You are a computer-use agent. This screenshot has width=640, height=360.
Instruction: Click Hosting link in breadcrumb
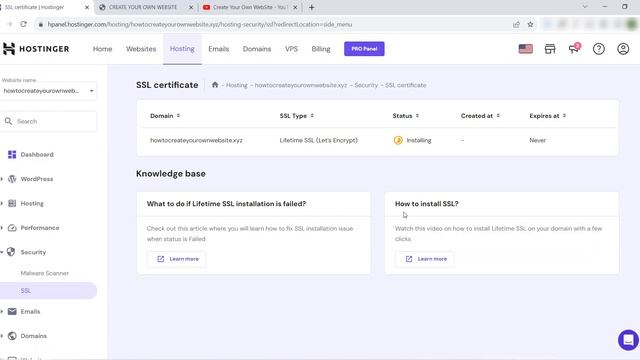coord(237,85)
